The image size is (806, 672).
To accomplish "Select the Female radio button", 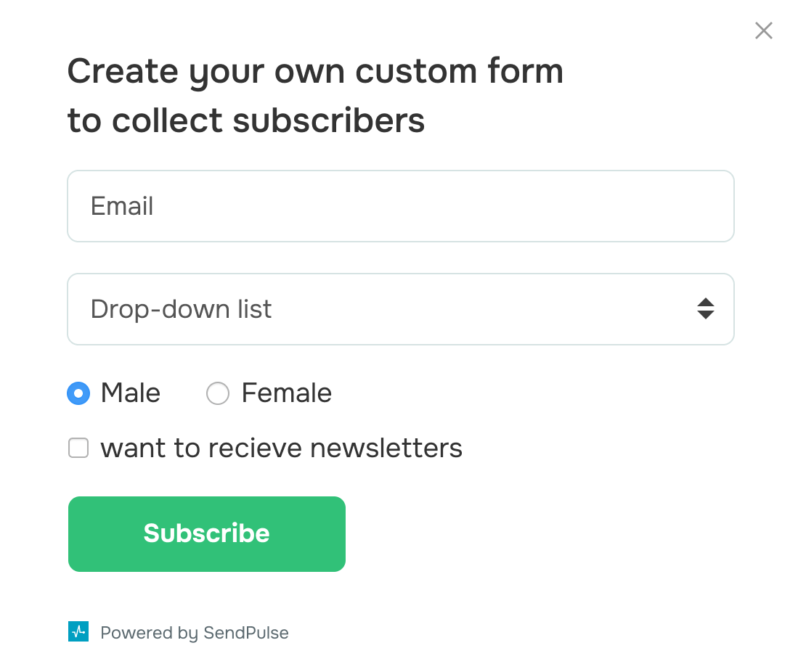I will tap(218, 394).
